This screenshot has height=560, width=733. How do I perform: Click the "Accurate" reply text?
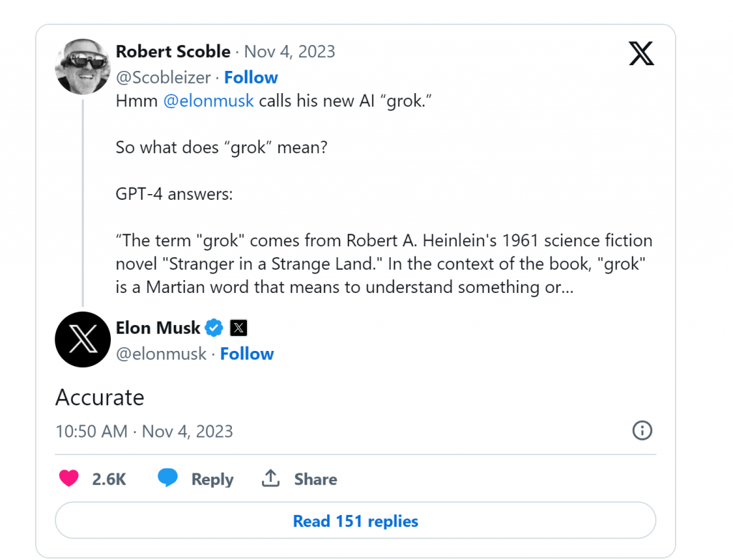[99, 397]
